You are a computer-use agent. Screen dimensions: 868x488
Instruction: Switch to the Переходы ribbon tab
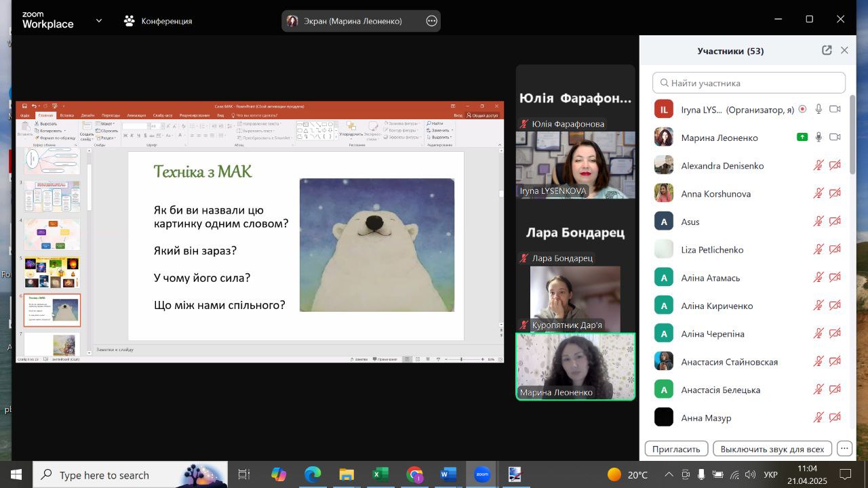pos(111,115)
